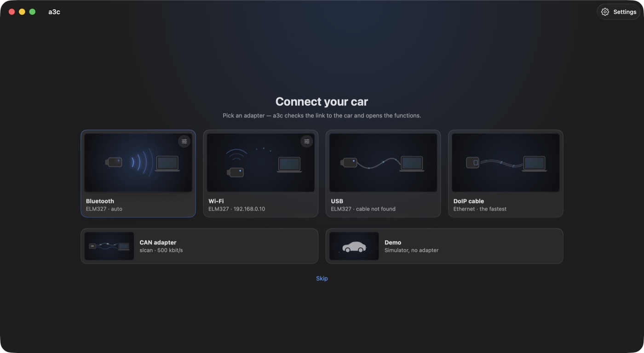Screen dimensions: 644x353
Task: Click the a3c window title
Action: (x=54, y=12)
